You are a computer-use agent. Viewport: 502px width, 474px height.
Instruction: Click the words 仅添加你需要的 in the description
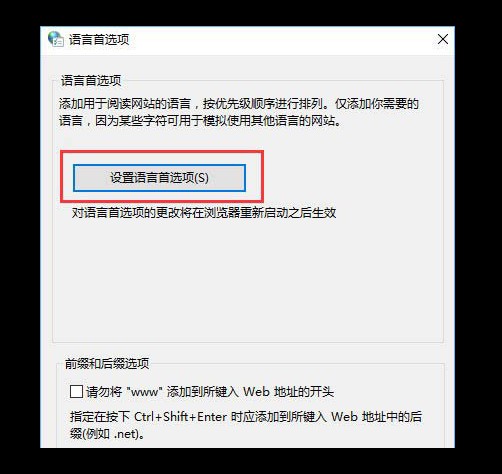pyautogui.click(x=377, y=104)
